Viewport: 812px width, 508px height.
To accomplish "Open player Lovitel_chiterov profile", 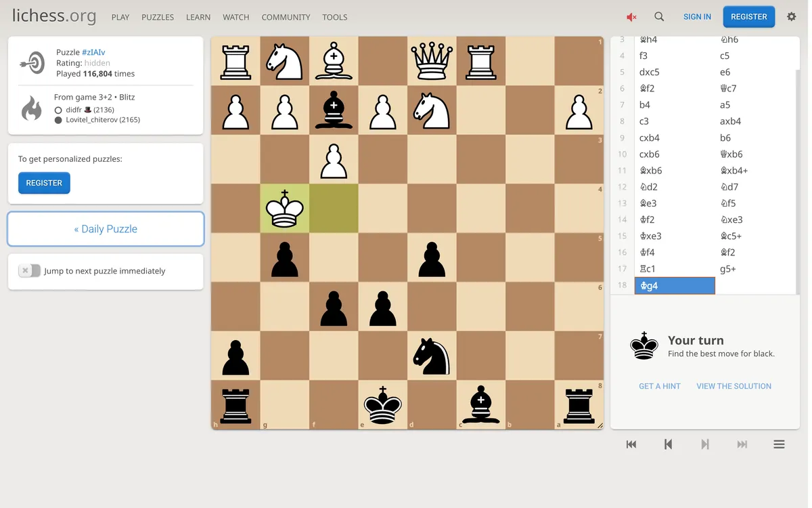I will [x=104, y=120].
